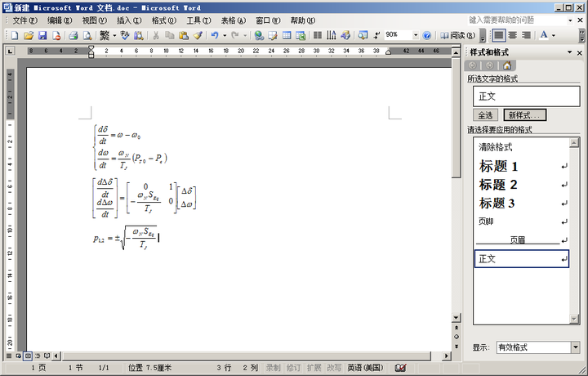This screenshot has width=588, height=376.
Task: Click the font color A icon
Action: tap(543, 35)
